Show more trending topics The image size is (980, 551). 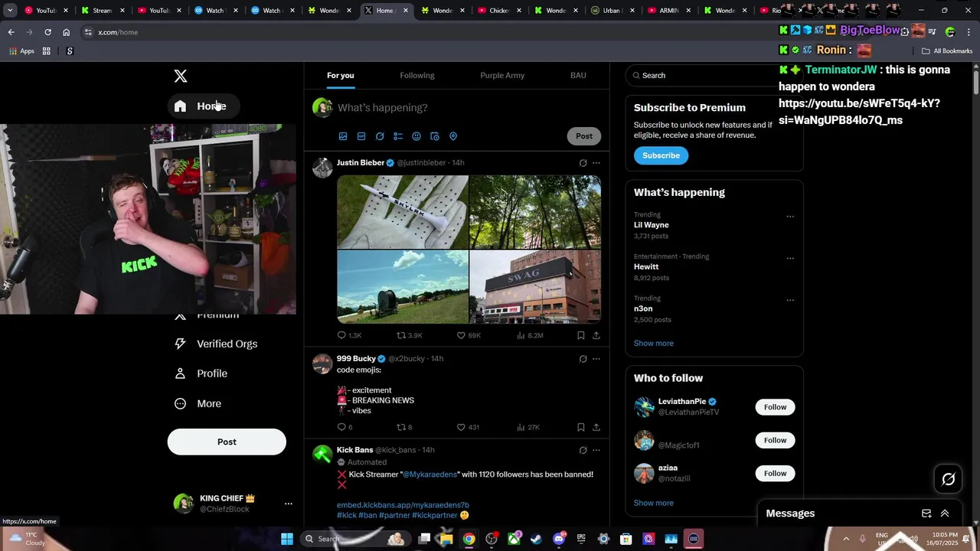[x=654, y=343]
